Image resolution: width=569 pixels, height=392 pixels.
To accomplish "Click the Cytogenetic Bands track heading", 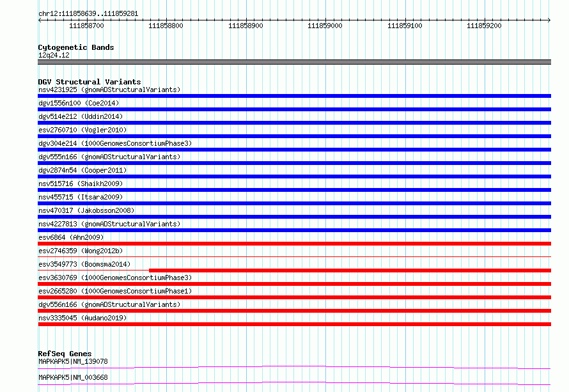I will (x=76, y=47).
